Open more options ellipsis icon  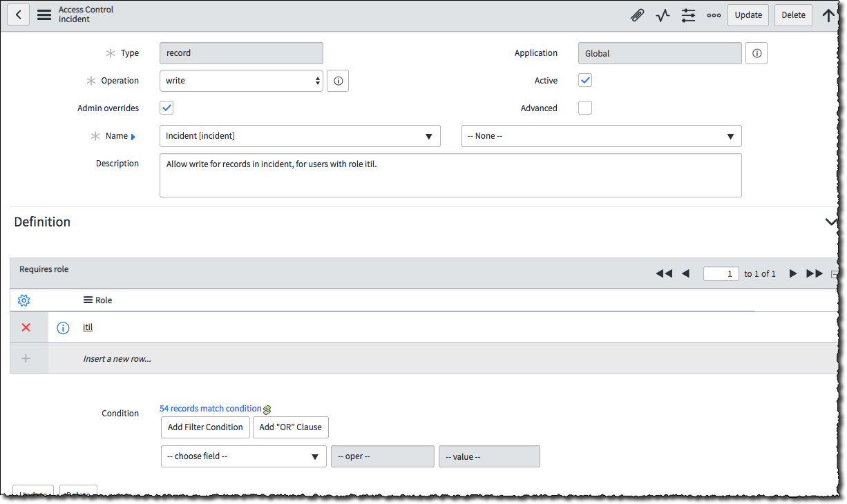click(x=714, y=15)
